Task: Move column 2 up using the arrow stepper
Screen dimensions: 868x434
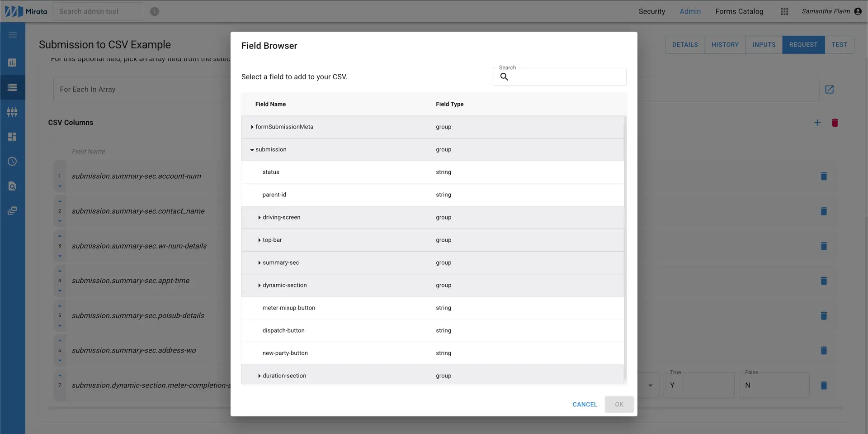Action: click(x=60, y=201)
